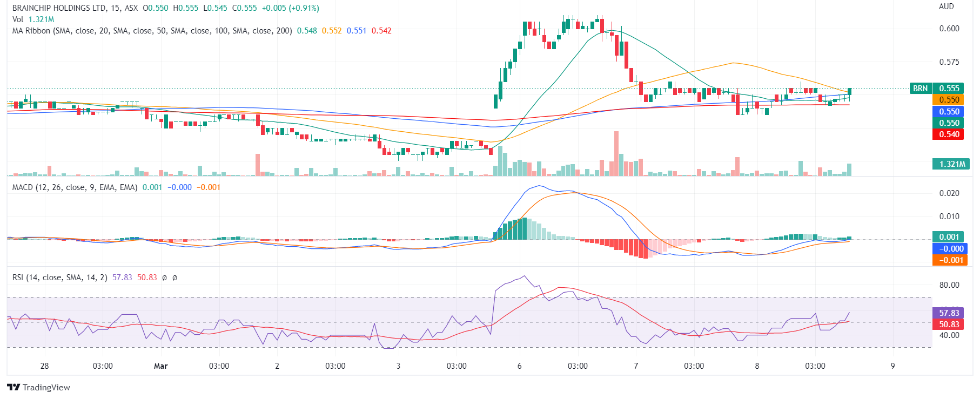The height and width of the screenshot is (399, 980).
Task: Click the Vol 1.321M legend
Action: [33, 19]
